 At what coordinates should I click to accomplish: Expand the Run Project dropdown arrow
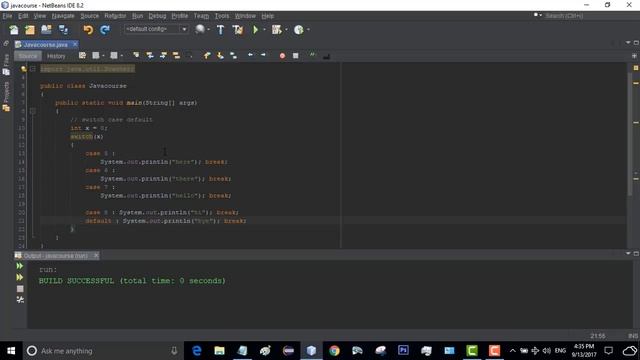(x=264, y=29)
